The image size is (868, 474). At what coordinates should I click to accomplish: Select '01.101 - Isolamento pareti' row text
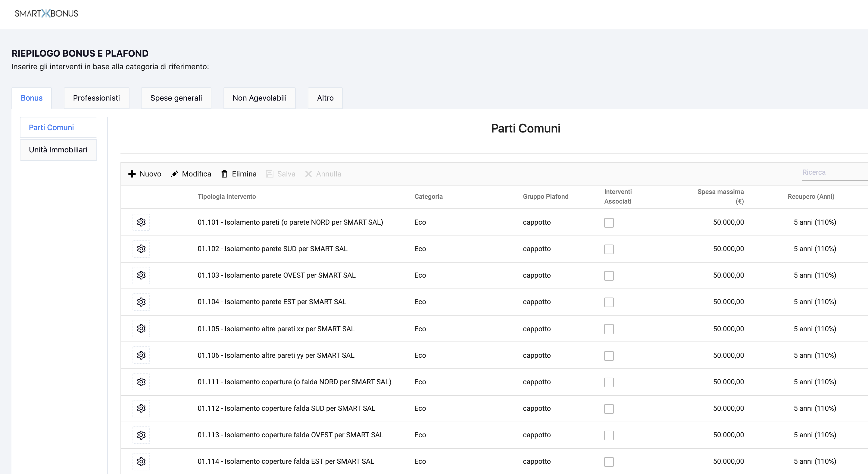(290, 222)
